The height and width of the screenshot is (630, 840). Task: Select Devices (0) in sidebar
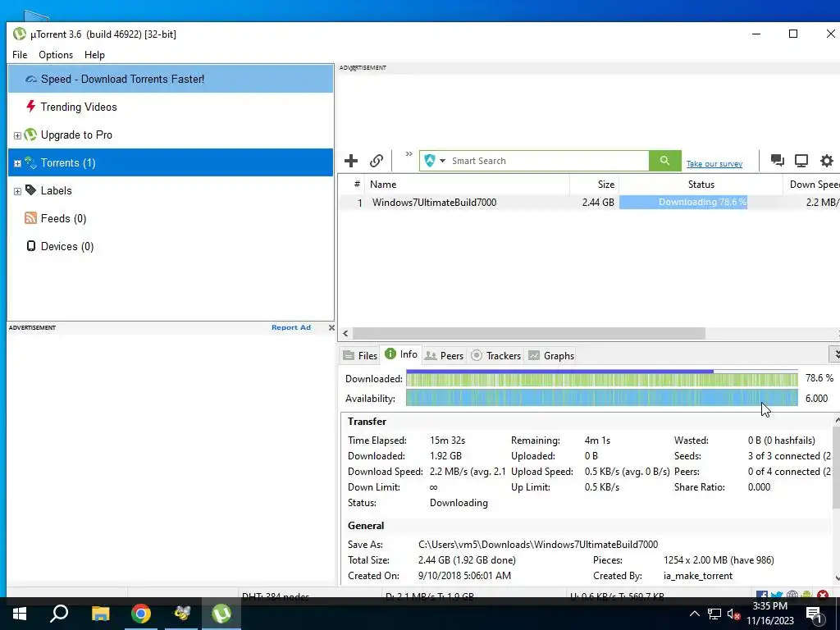[x=171, y=246]
